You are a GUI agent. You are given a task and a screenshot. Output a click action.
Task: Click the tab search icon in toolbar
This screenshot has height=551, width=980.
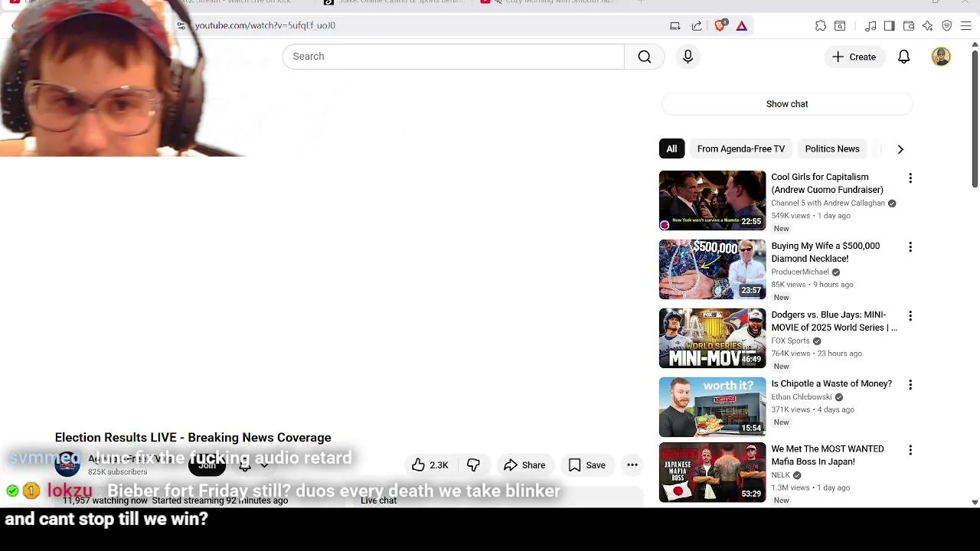click(x=840, y=25)
